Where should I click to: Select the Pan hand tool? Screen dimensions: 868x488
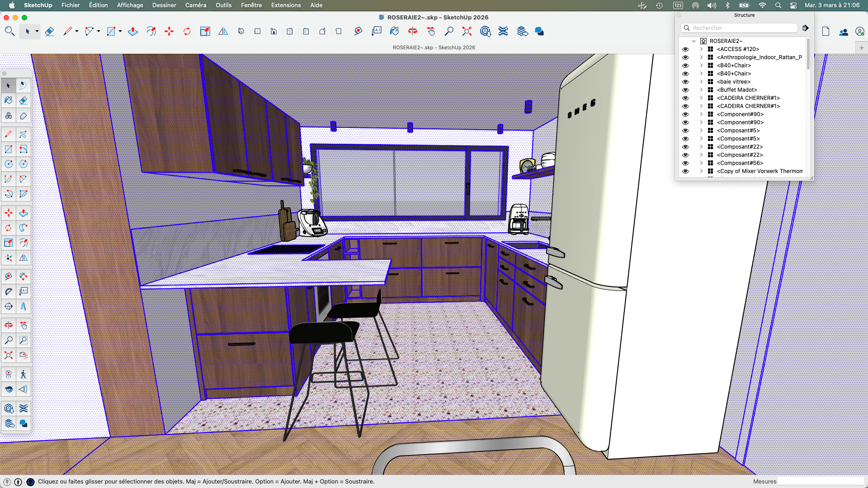(x=431, y=32)
